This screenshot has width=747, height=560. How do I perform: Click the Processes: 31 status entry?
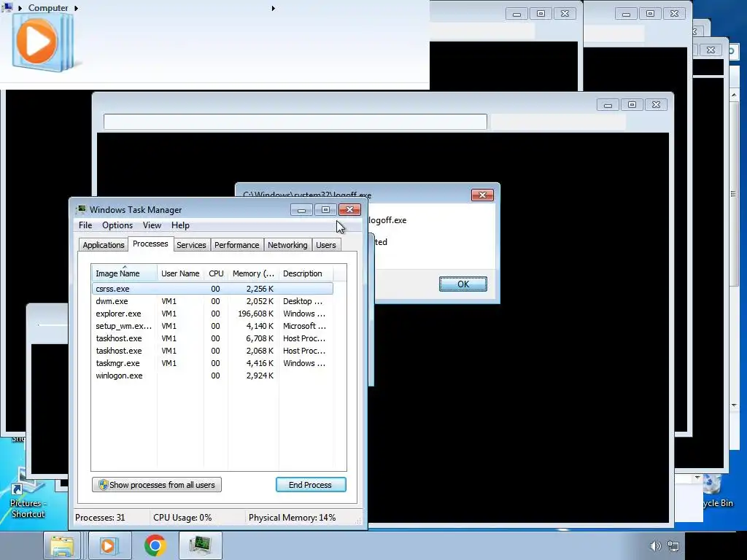click(x=100, y=518)
